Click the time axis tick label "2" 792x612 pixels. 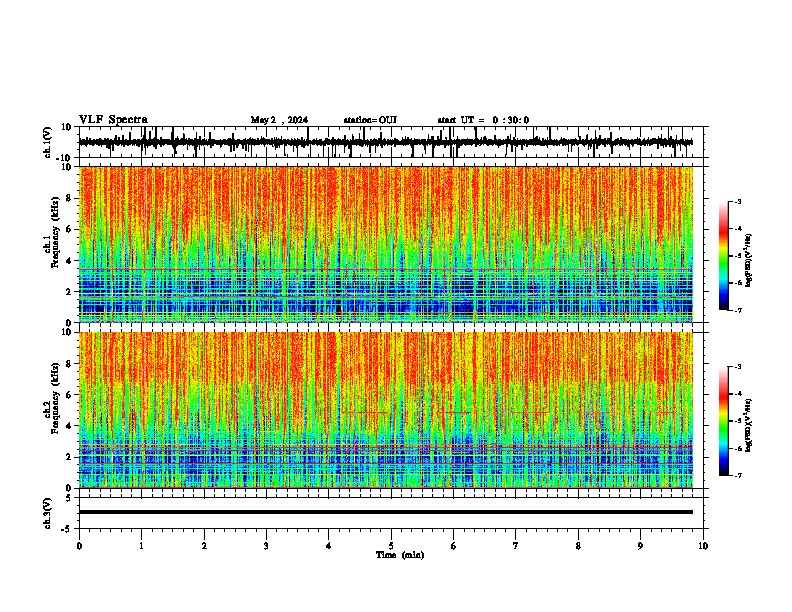204,546
